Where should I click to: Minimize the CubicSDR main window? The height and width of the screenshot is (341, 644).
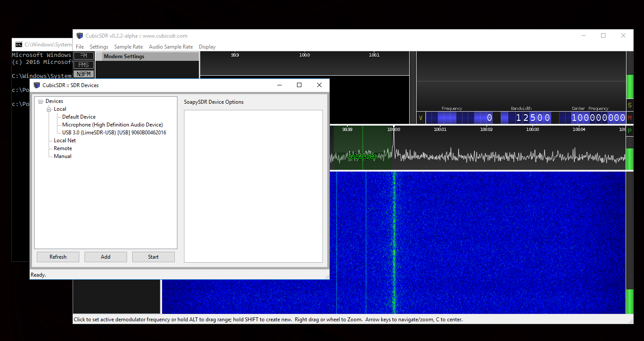(x=583, y=36)
